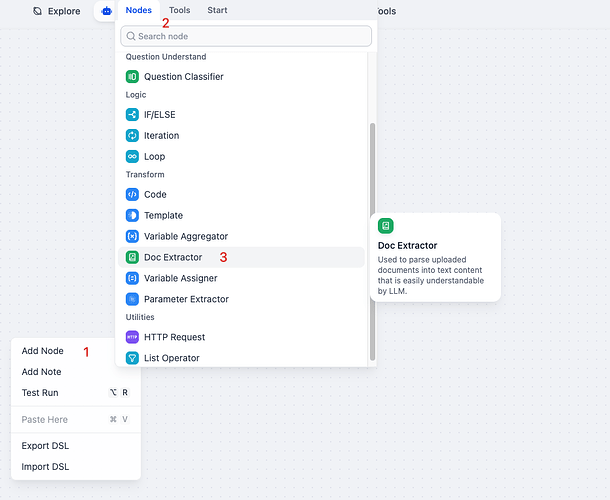Pick the Code node
This screenshot has height=500, width=610.
[241, 194]
